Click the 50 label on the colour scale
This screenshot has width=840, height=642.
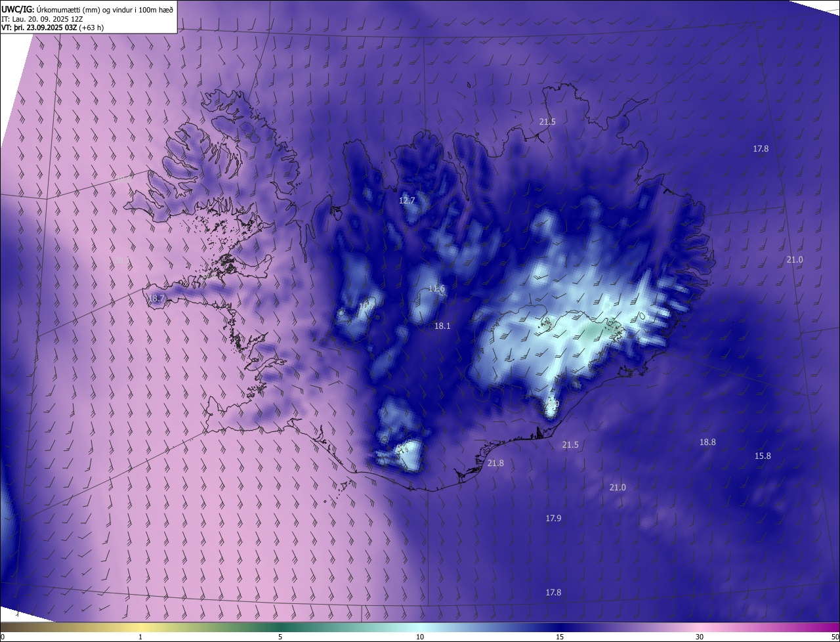[x=834, y=637]
